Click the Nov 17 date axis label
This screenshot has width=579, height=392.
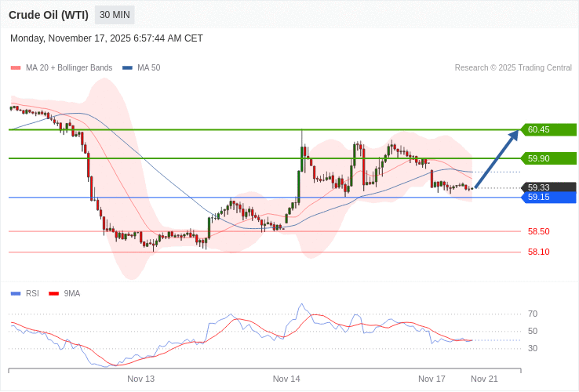(432, 379)
